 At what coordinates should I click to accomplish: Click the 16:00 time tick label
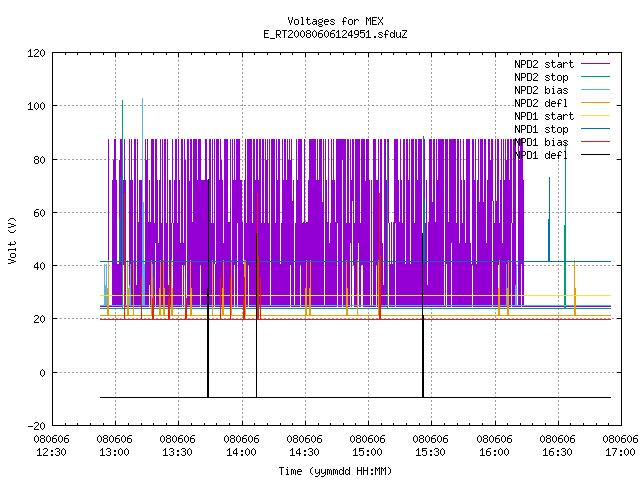494,453
